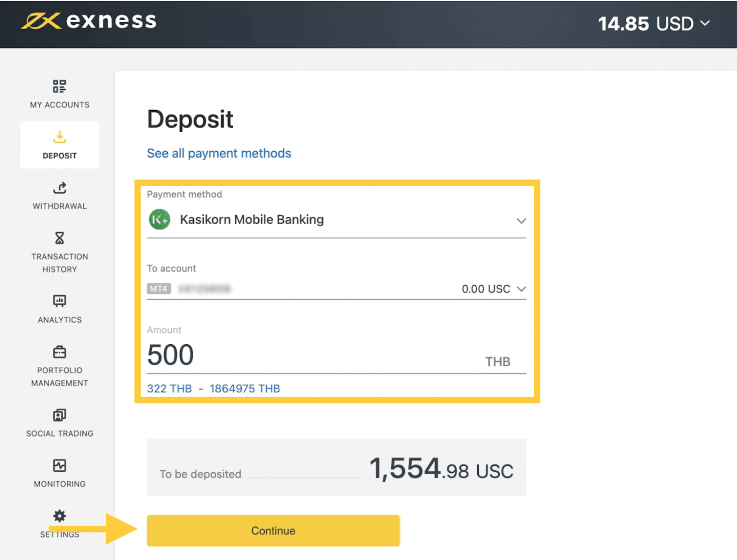Viewport: 737px width, 560px height.
Task: Click the To account label
Action: point(171,268)
